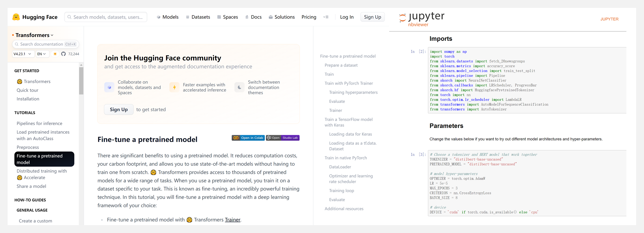The width and height of the screenshot is (644, 233).
Task: Click the Datasets icon in navigation
Action: click(188, 17)
